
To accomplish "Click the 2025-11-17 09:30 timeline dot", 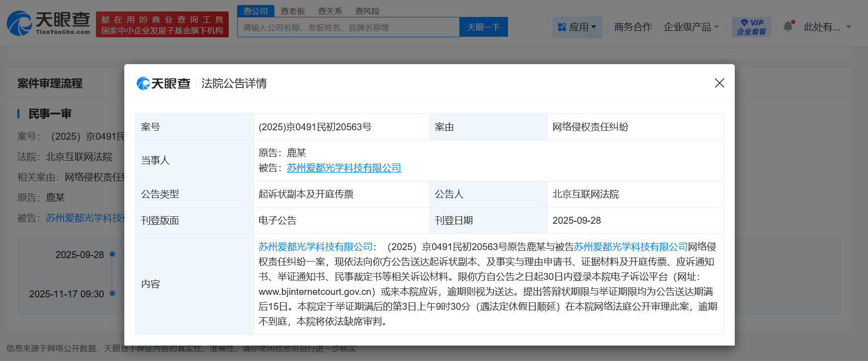I will tap(112, 293).
